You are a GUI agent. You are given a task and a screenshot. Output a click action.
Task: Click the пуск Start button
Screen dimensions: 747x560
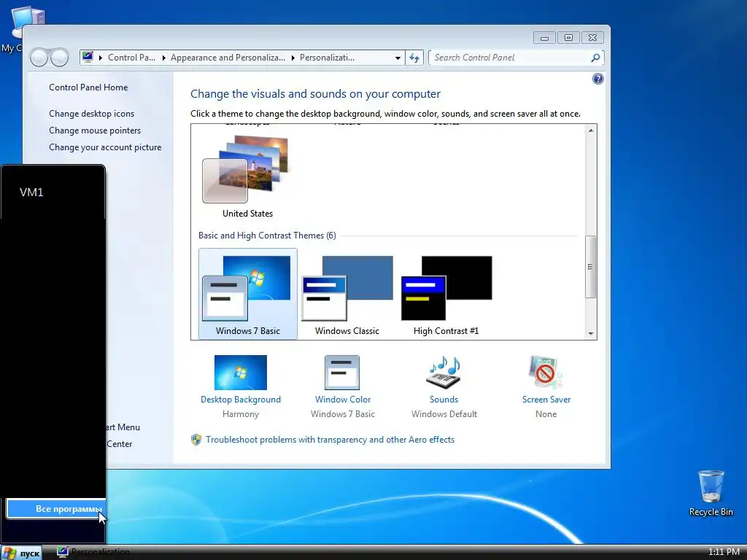tap(22, 553)
